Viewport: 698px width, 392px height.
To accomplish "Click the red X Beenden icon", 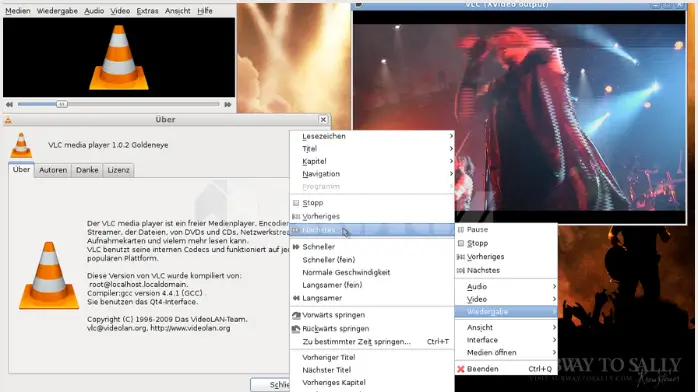I will (x=461, y=369).
